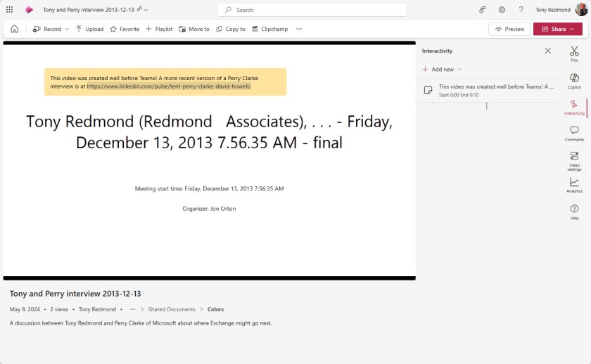Click the 2 views count

[x=59, y=309]
